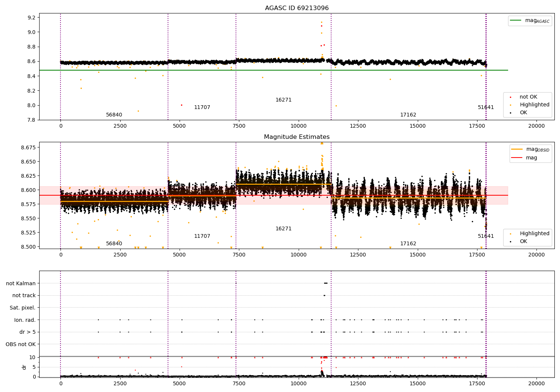Select 'not OK' legend entry in top plot
This screenshot has height=392, width=560.
click(x=528, y=97)
